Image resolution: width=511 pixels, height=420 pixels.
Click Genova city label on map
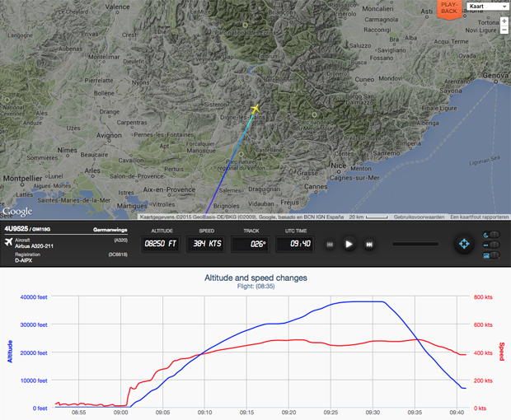tap(495, 75)
